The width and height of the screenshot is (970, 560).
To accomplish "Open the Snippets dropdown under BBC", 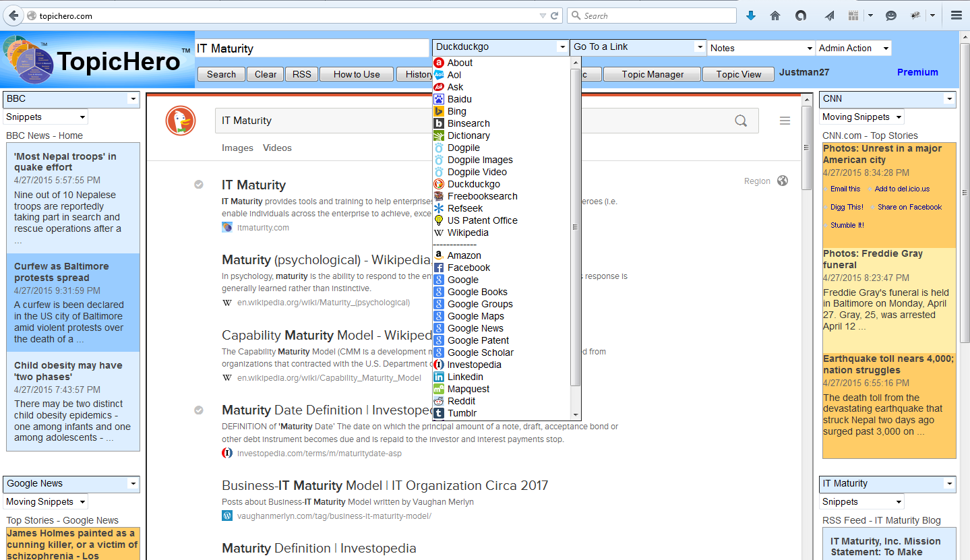I will pyautogui.click(x=46, y=117).
